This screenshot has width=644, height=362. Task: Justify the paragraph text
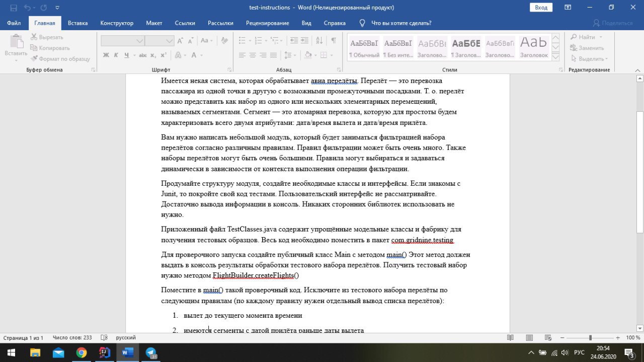273,55
